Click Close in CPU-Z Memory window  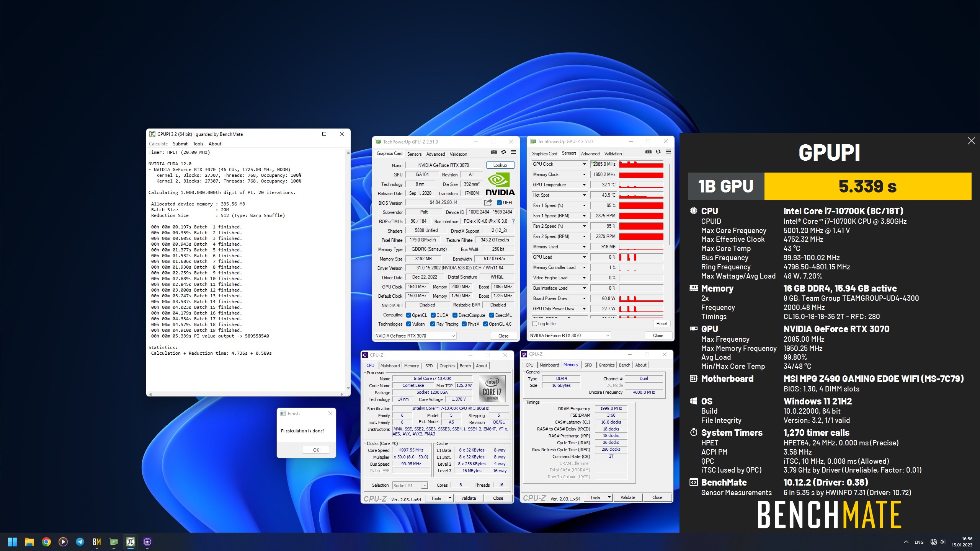(x=657, y=497)
